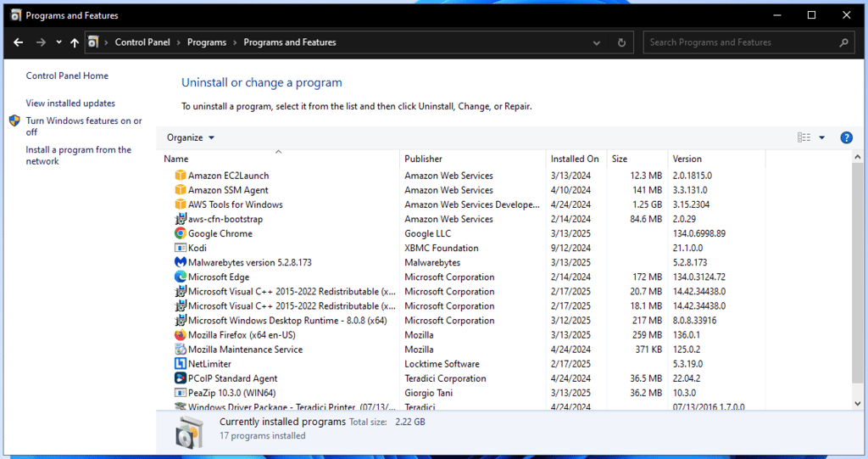The width and height of the screenshot is (868, 459).
Task: Select the NetLimiter program name
Action: point(209,364)
